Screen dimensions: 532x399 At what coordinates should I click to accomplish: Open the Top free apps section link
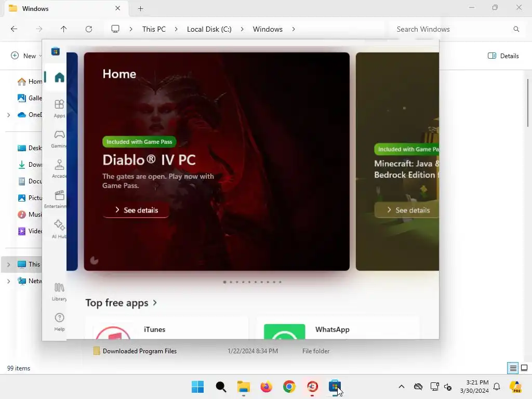pyautogui.click(x=121, y=302)
